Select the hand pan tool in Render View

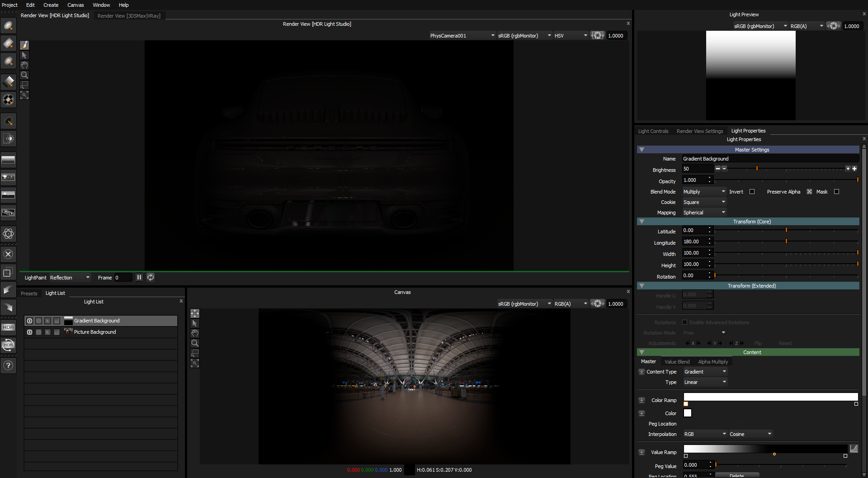tap(24, 65)
